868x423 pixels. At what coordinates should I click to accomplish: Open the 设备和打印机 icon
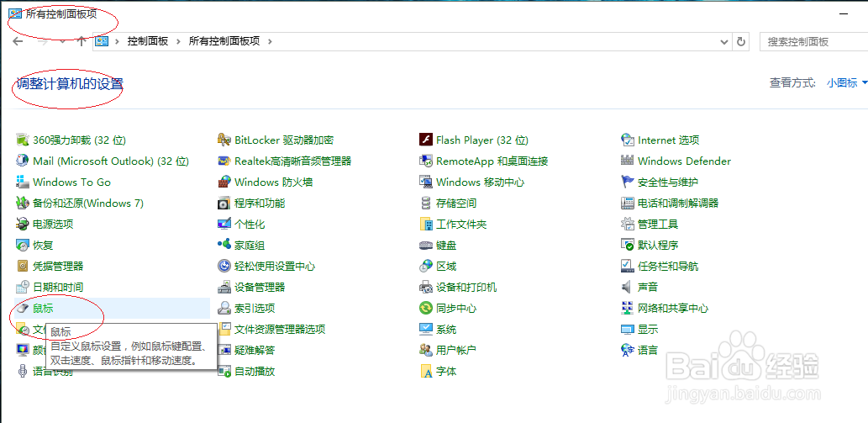(x=425, y=288)
